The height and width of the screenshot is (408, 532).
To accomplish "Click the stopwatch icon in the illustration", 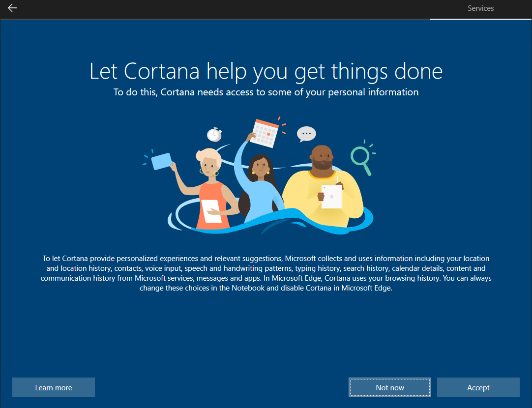I will pyautogui.click(x=214, y=134).
